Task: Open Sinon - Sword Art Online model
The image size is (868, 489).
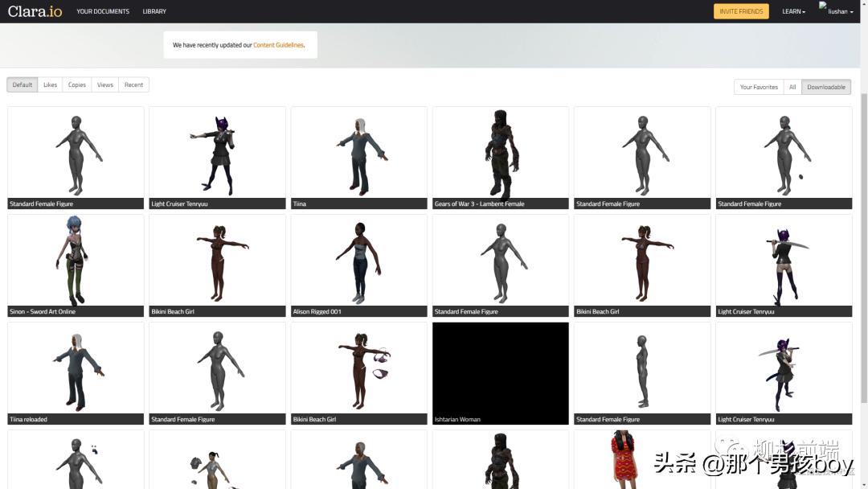Action: pos(76,261)
